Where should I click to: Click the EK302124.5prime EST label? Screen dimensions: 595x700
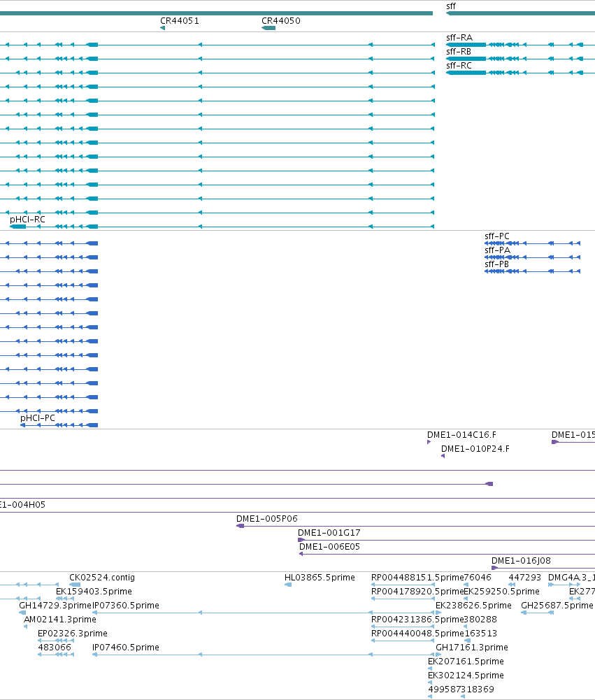(466, 676)
